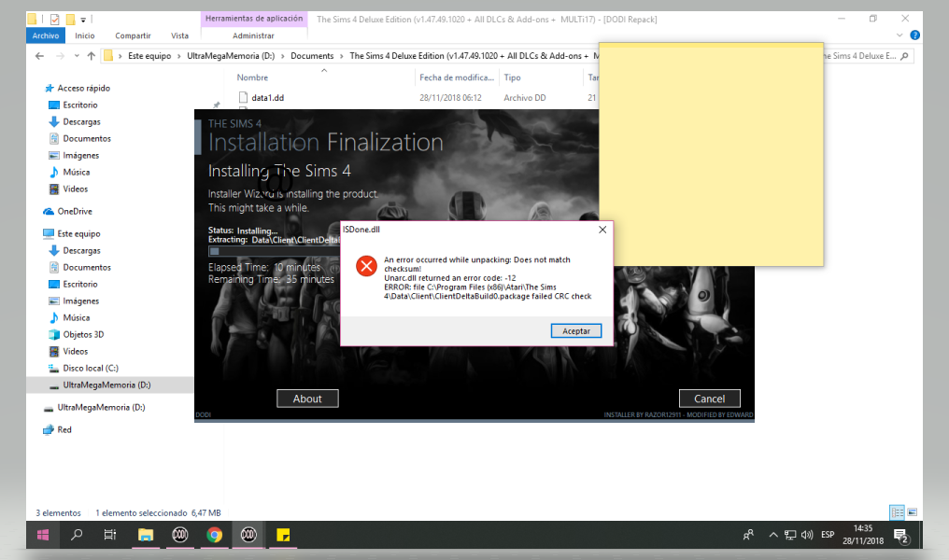Click the Windows Start button
This screenshot has width=949, height=560.
point(43,535)
